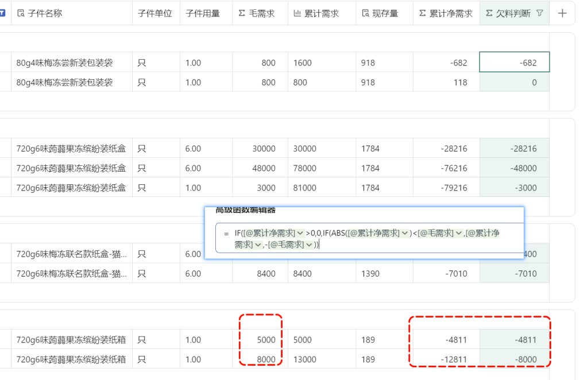Screen dimensions: 588x380
Task: Click the 累计需求 cell showing 1600
Action: point(322,63)
